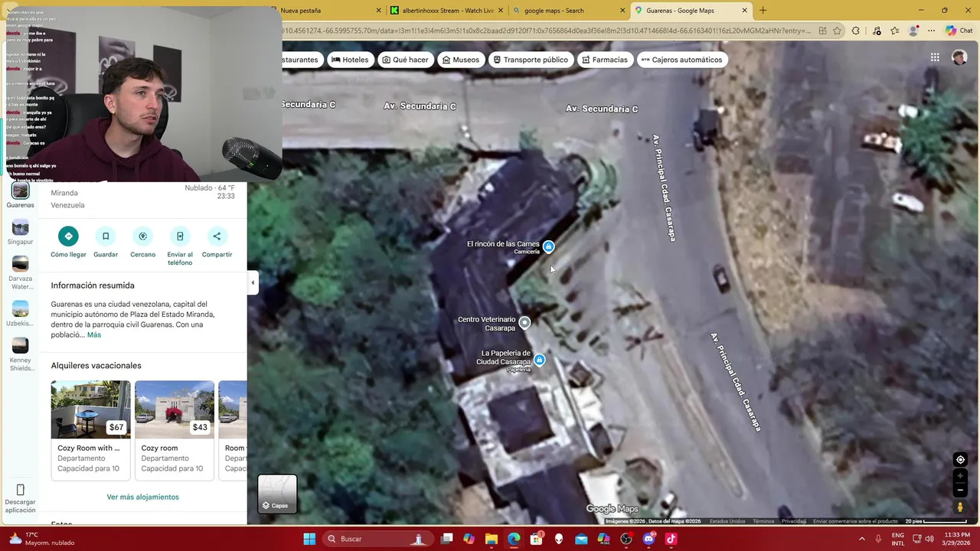Open the Google account avatar on the map

coord(959,58)
